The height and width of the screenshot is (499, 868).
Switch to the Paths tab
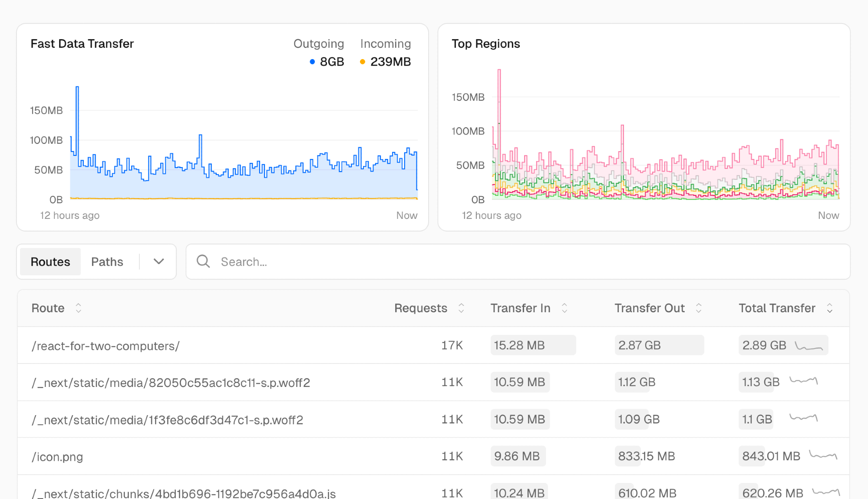[x=107, y=261]
